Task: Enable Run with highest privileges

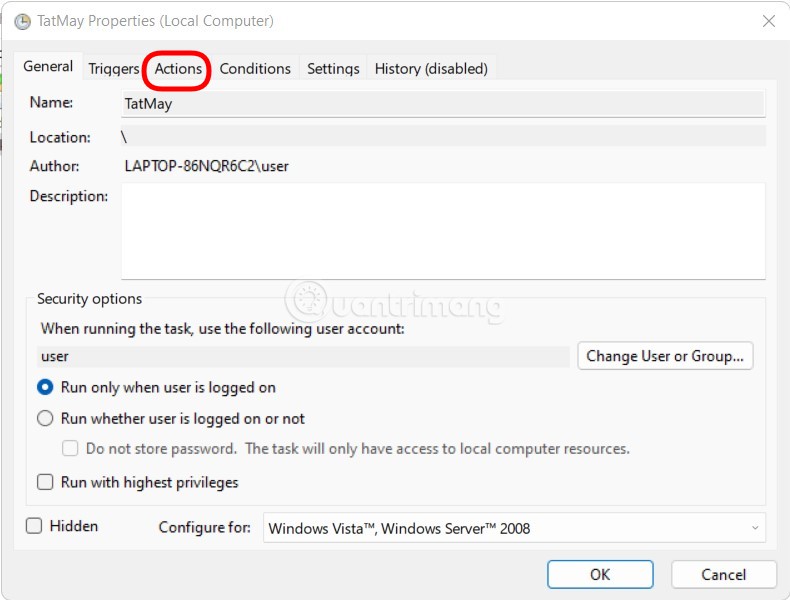Action: coord(45,482)
